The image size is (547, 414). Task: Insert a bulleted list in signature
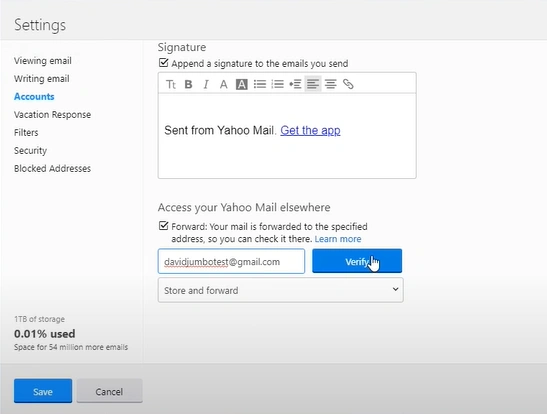[x=260, y=84]
